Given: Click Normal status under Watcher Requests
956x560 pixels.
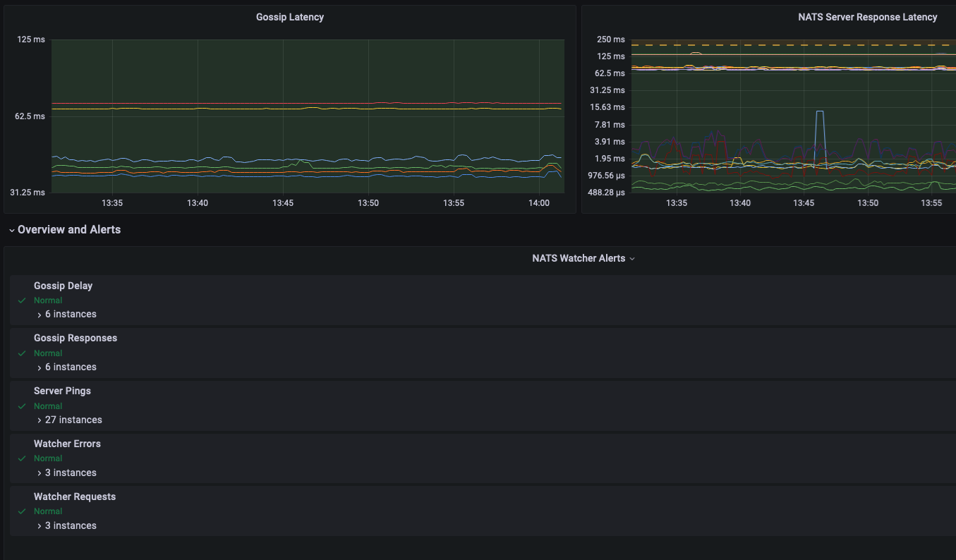Looking at the screenshot, I should click(48, 511).
